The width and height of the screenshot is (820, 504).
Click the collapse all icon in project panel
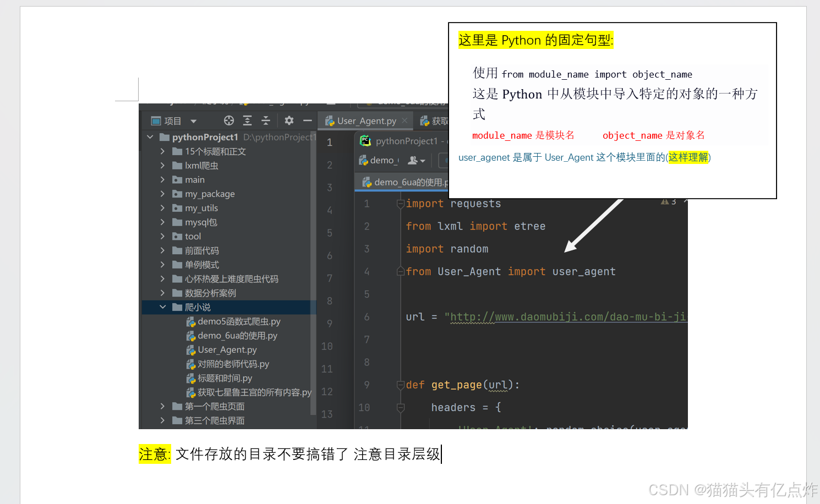click(266, 120)
